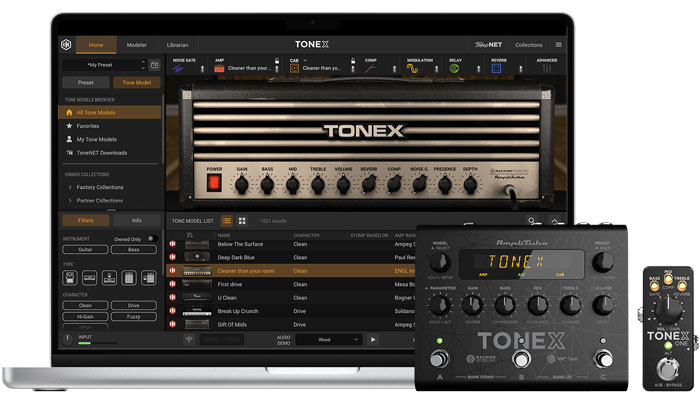
Task: Select the Tone Model tab
Action: coord(137,83)
